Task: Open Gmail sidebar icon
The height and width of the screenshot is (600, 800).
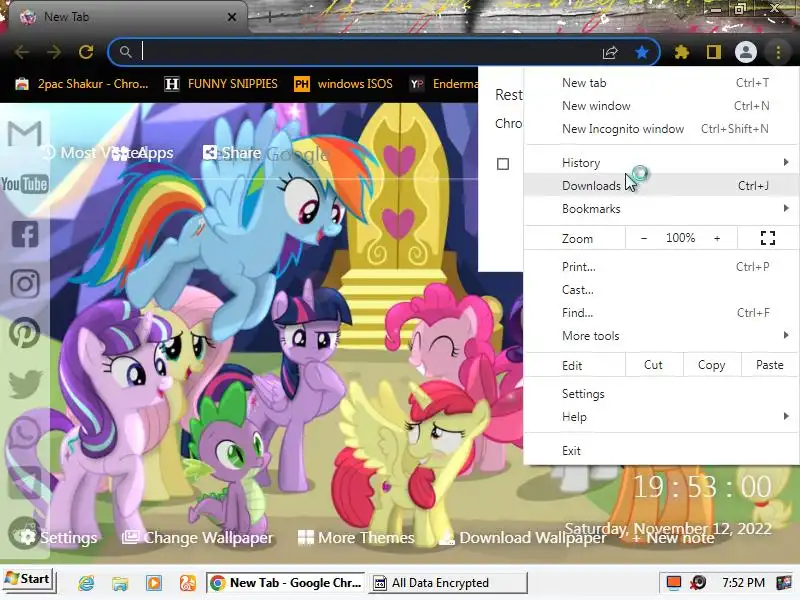Action: (24, 134)
